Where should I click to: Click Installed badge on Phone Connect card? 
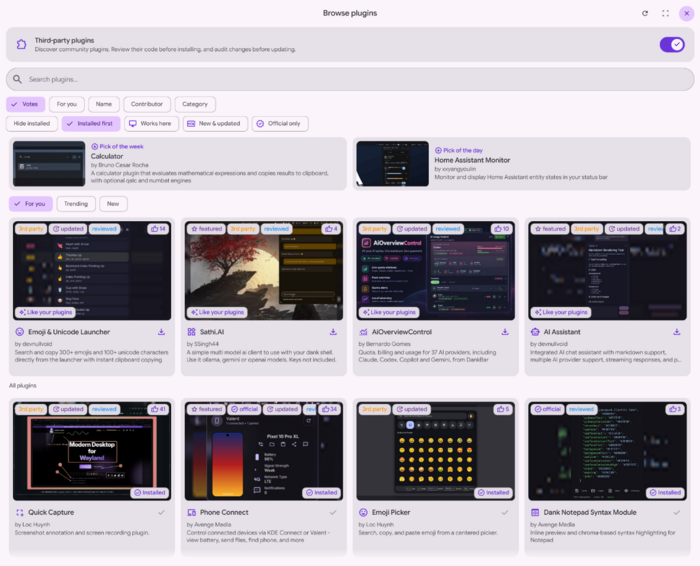pos(321,492)
